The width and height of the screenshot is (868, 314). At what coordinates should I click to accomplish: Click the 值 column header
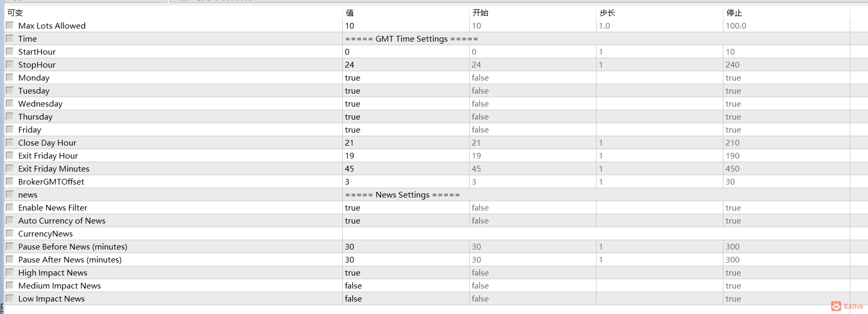(349, 12)
